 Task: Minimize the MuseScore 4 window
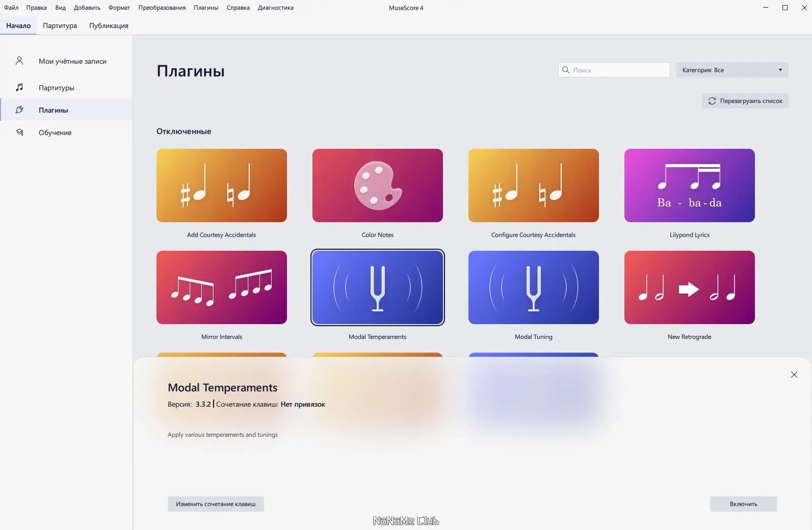[x=766, y=8]
